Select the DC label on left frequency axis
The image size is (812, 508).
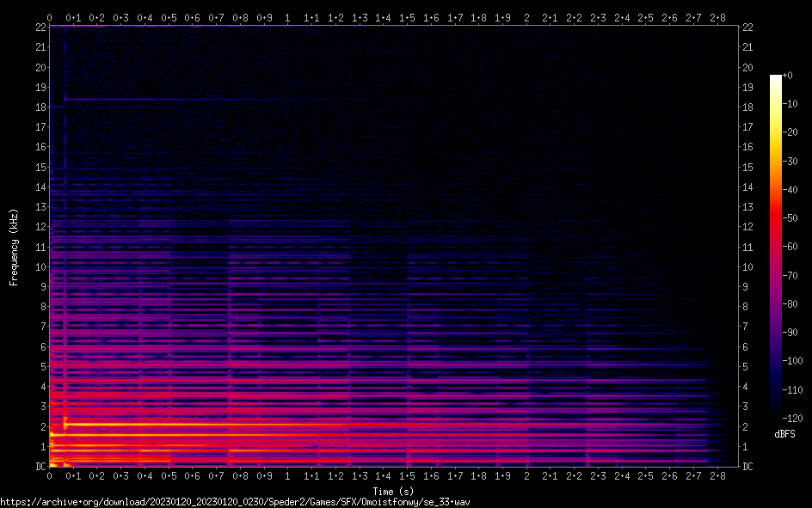point(38,467)
